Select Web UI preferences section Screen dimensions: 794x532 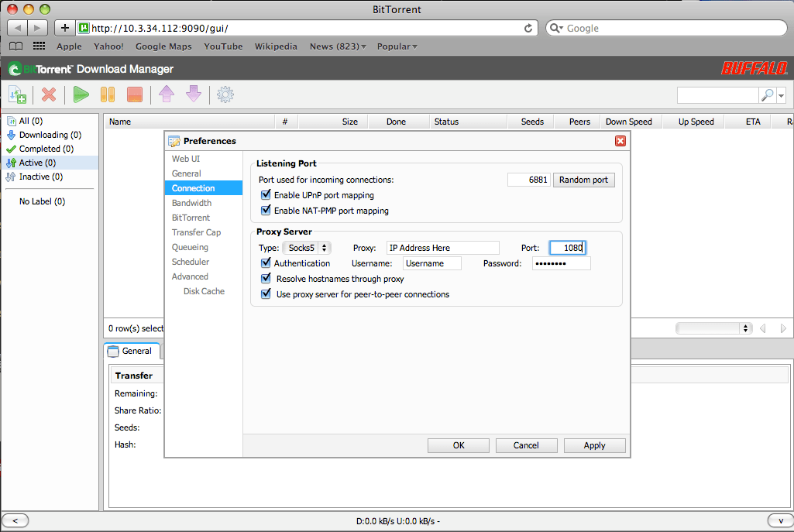pos(186,159)
